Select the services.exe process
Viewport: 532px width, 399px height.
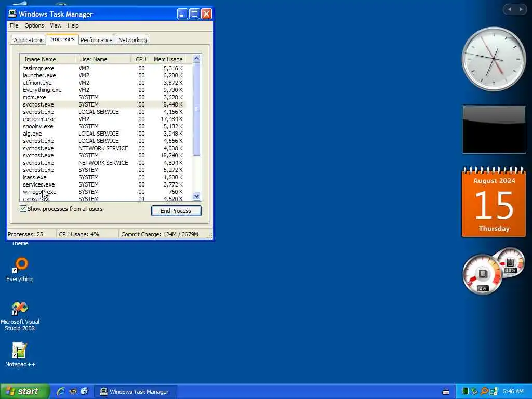click(103, 184)
